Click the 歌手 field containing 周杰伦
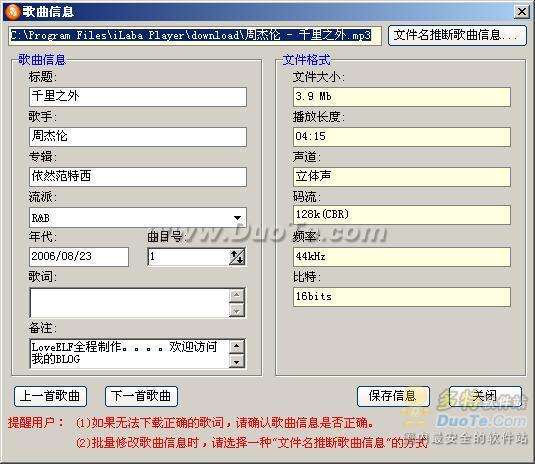Screen dimensions: 535x464 138,137
